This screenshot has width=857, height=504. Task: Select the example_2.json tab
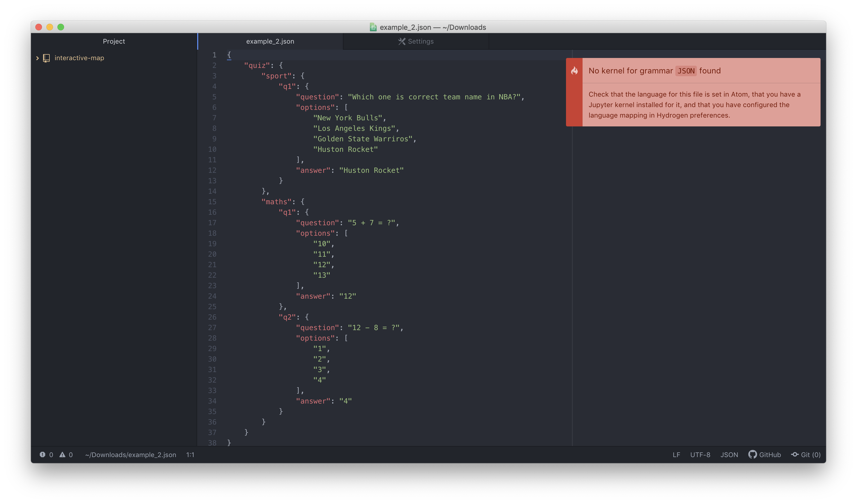click(x=270, y=41)
